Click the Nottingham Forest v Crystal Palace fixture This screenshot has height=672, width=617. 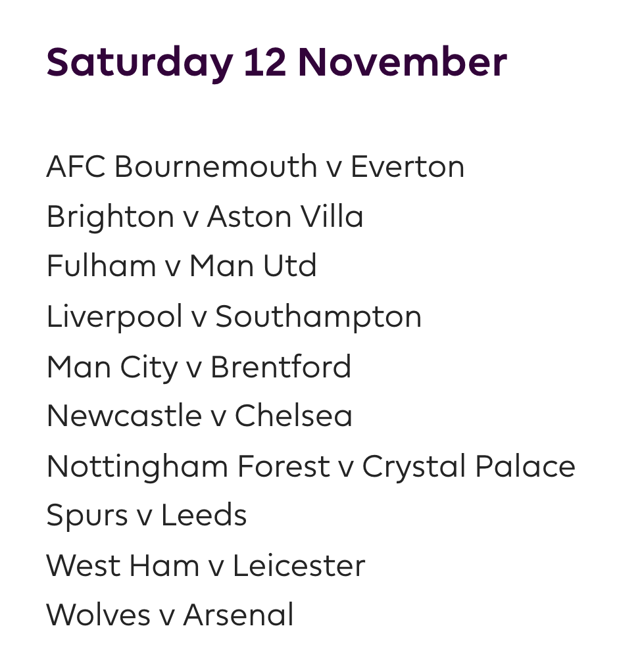310,467
